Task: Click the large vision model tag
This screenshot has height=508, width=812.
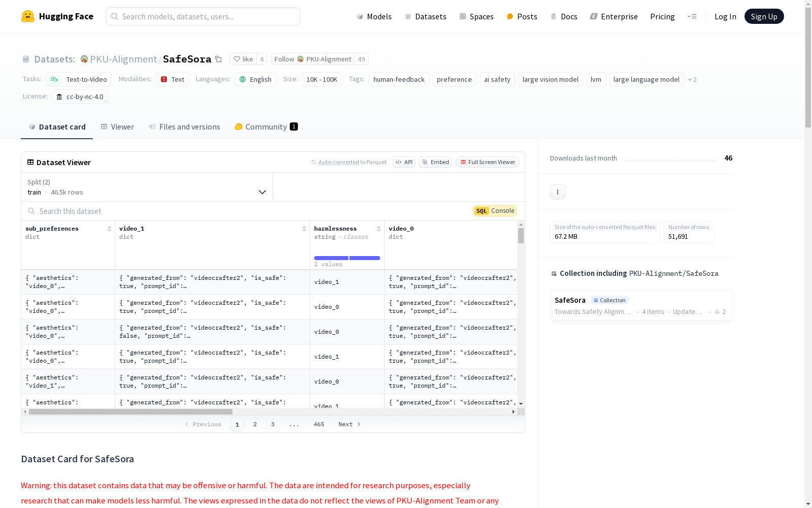Action: [551, 79]
